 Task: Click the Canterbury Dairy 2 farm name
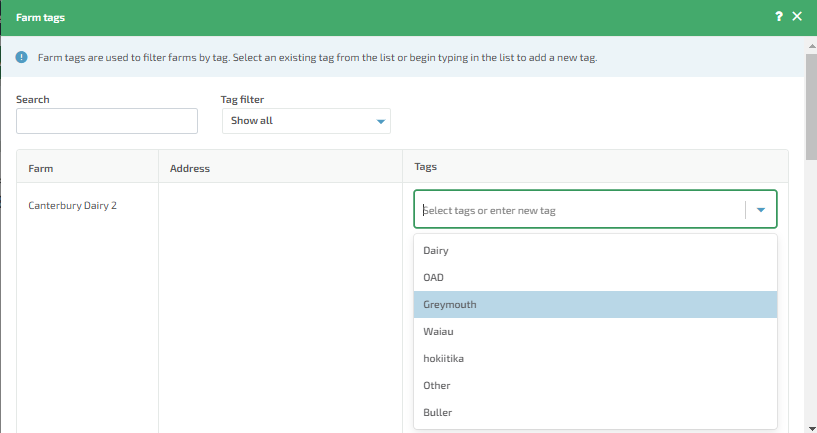[x=72, y=205]
